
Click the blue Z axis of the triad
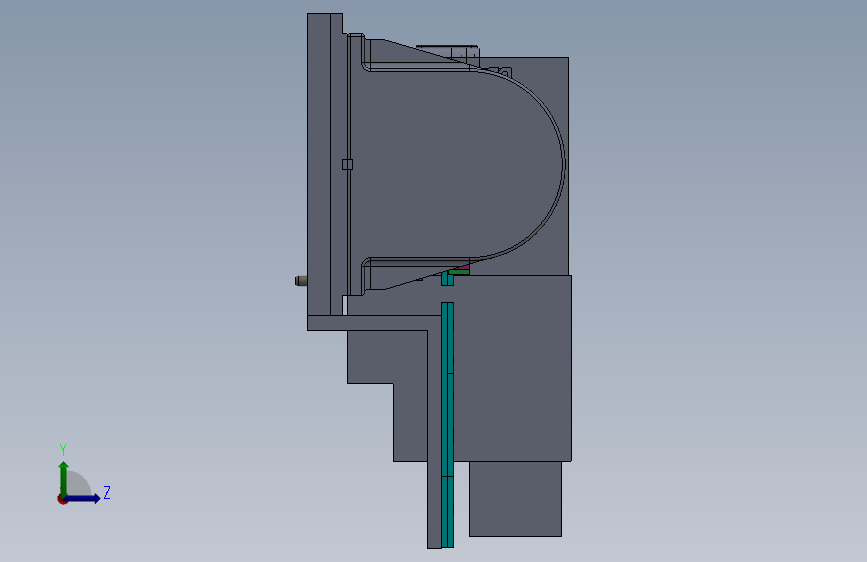point(83,498)
